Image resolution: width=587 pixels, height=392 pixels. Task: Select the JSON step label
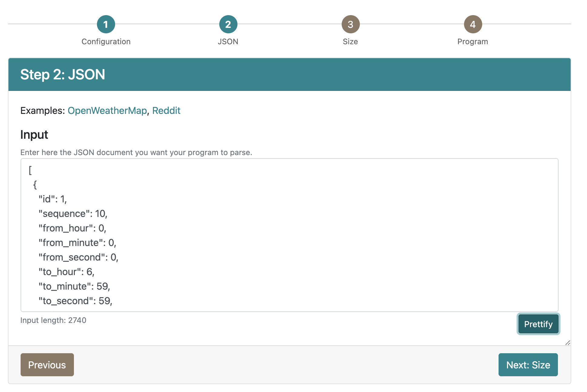[228, 42]
